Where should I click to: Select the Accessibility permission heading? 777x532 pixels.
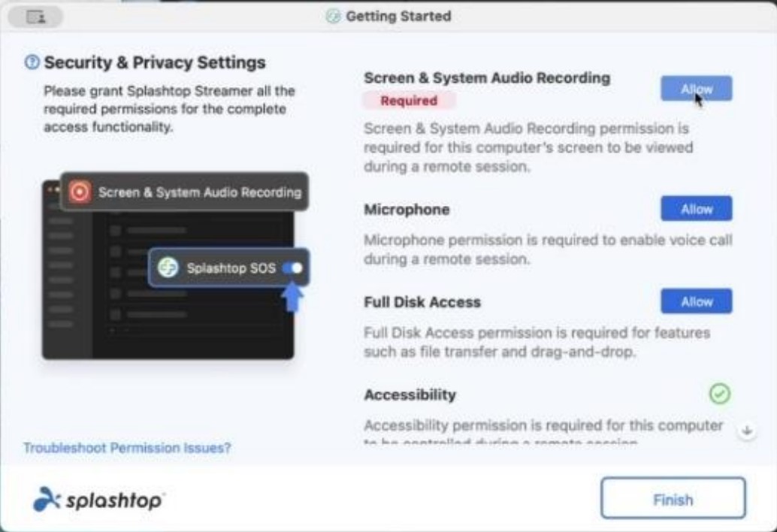click(x=410, y=394)
